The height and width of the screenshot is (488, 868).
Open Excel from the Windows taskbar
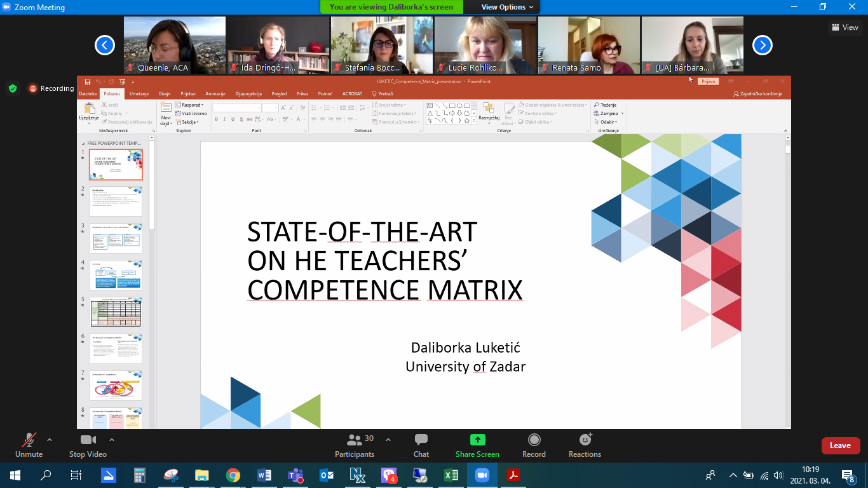tap(451, 475)
